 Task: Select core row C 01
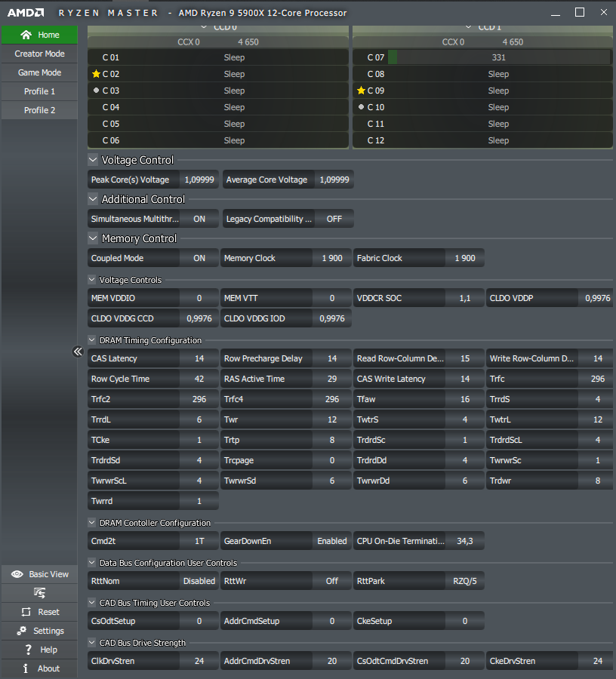pyautogui.click(x=218, y=57)
